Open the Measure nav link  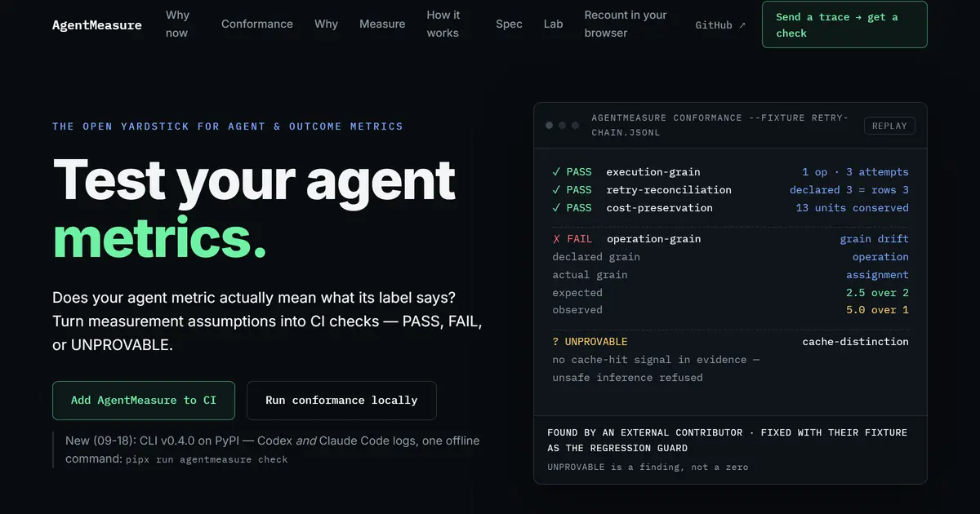pyautogui.click(x=382, y=24)
